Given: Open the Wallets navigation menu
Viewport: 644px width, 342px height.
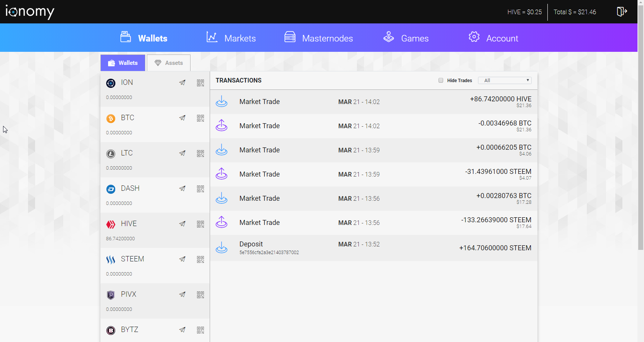Looking at the screenshot, I should (x=144, y=38).
